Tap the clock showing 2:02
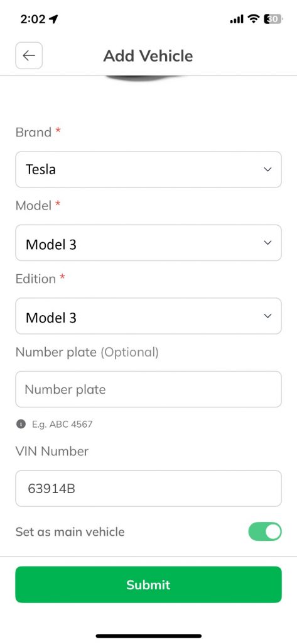This screenshot has width=297, height=644. click(x=33, y=19)
